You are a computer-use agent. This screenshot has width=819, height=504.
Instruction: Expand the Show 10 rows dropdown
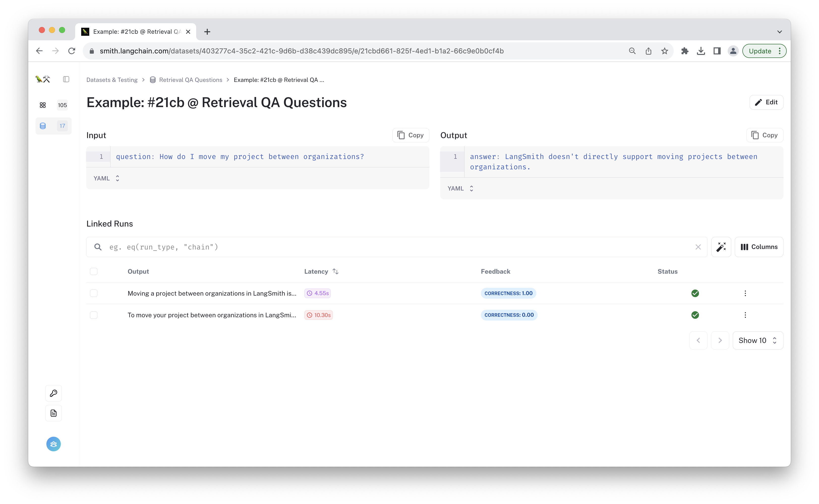[x=757, y=340]
